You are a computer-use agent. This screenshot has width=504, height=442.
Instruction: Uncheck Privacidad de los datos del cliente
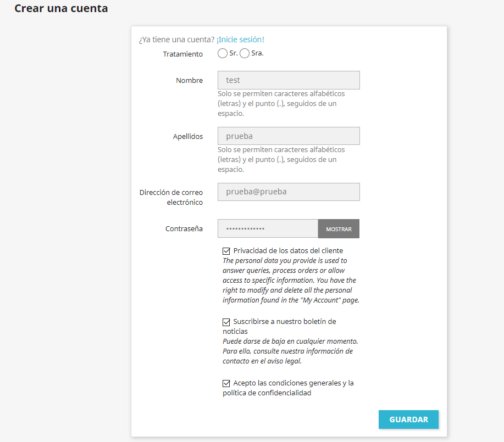click(226, 251)
